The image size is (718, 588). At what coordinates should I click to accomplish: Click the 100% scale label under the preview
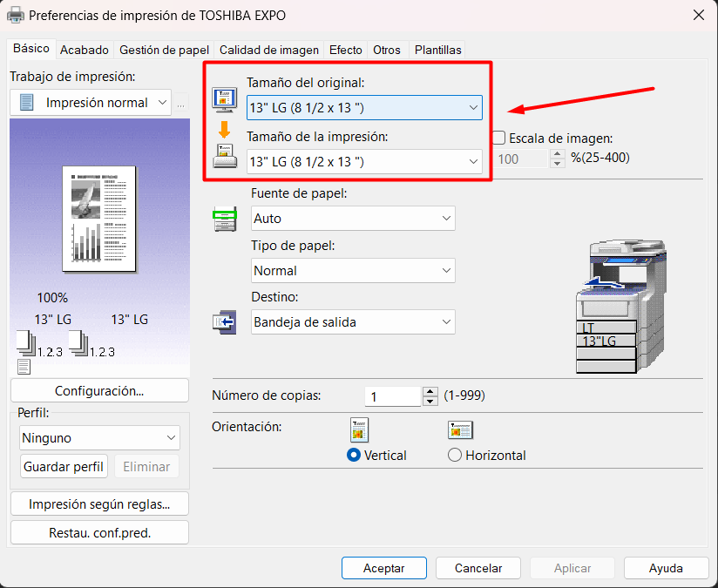tap(52, 298)
